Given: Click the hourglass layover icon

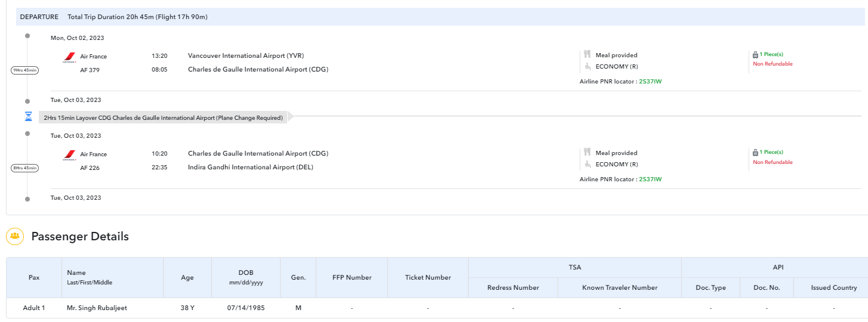Looking at the screenshot, I should tap(28, 117).
